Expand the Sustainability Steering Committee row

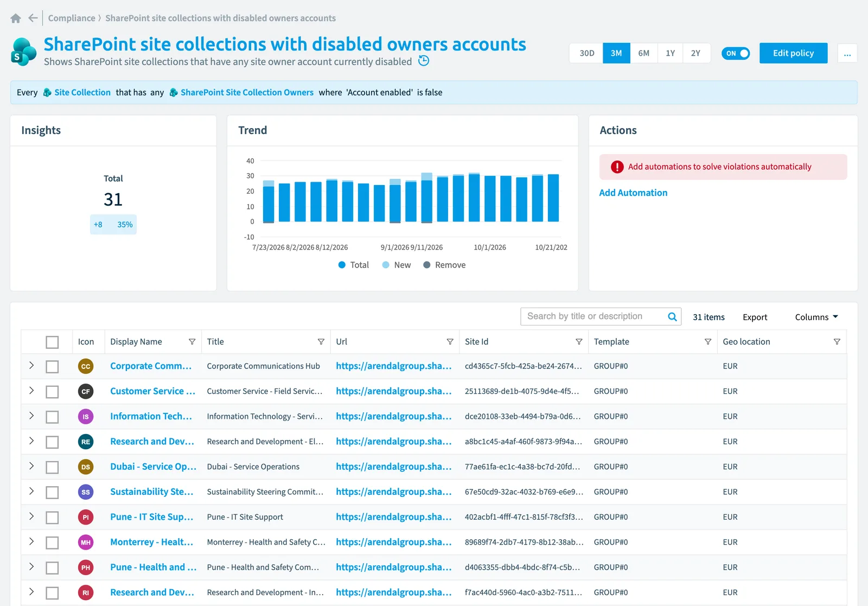click(31, 491)
